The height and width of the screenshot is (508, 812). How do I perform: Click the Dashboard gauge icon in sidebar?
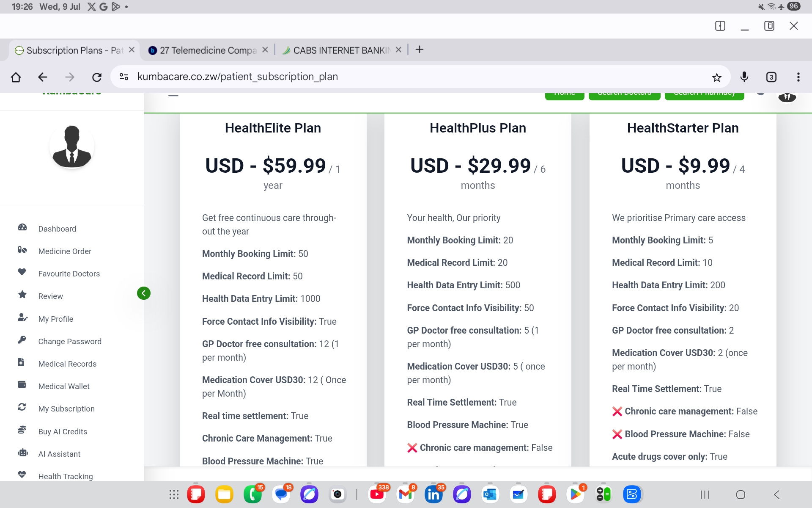pos(22,228)
